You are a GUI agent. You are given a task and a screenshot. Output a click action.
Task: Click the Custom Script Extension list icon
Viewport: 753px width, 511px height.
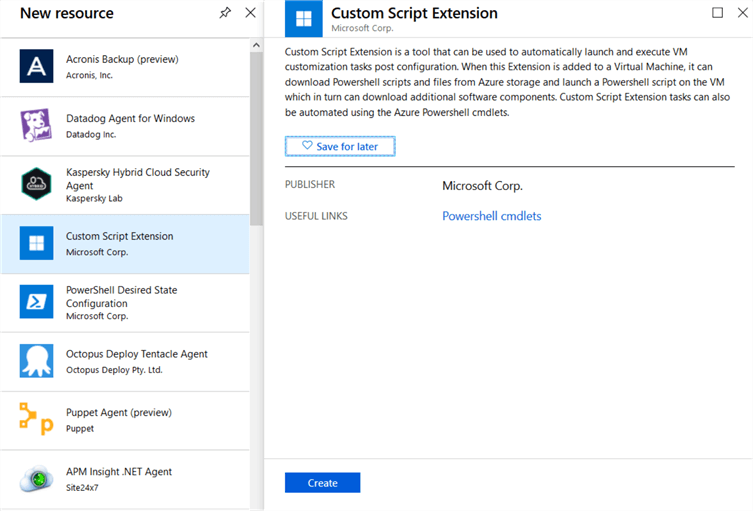click(36, 243)
